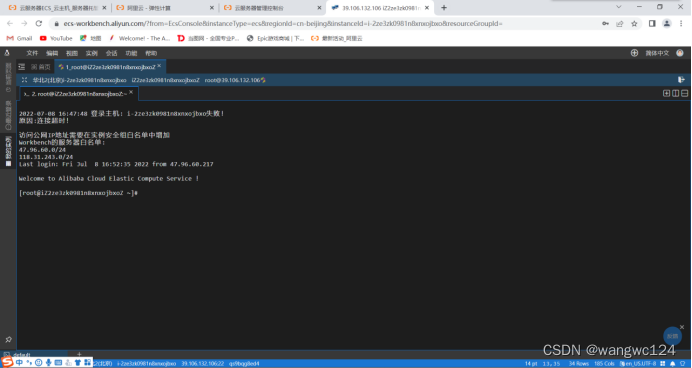Viewport: 692px width, 368px height.
Task: Click the globe language icon in workbench header
Action: (634, 53)
